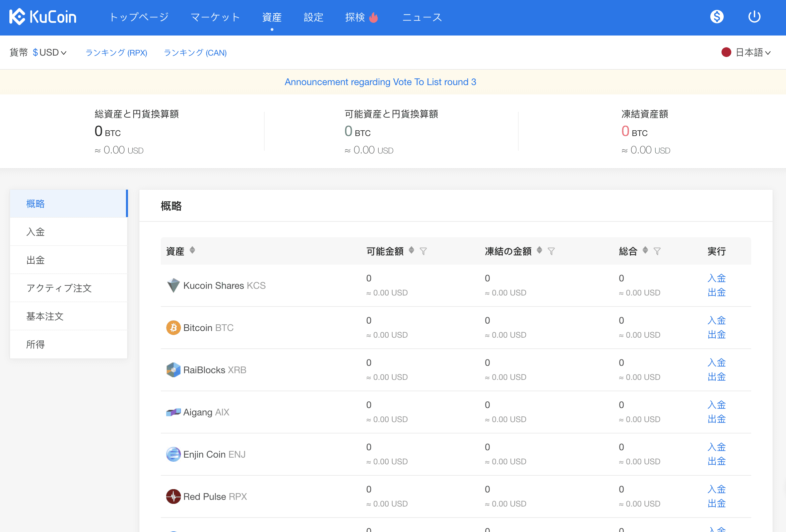The image size is (786, 532).
Task: Click the Red Pulse RPX asset row
Action: click(x=215, y=496)
